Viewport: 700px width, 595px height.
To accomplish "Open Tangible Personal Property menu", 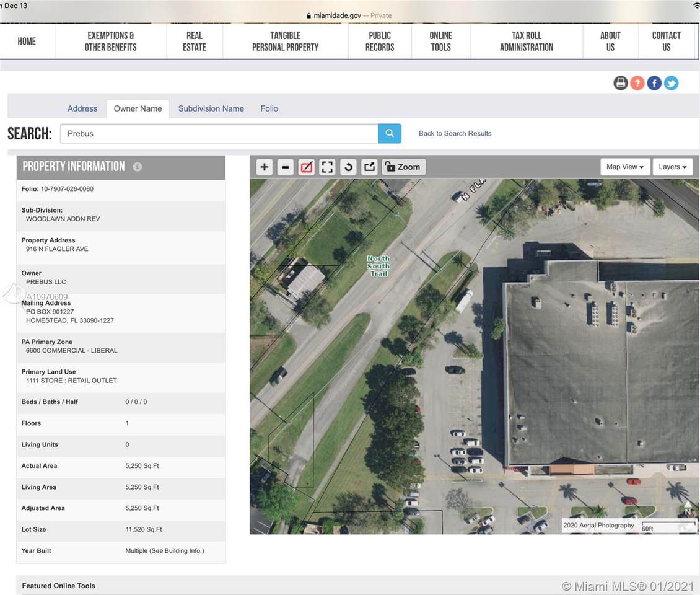I will coord(286,42).
